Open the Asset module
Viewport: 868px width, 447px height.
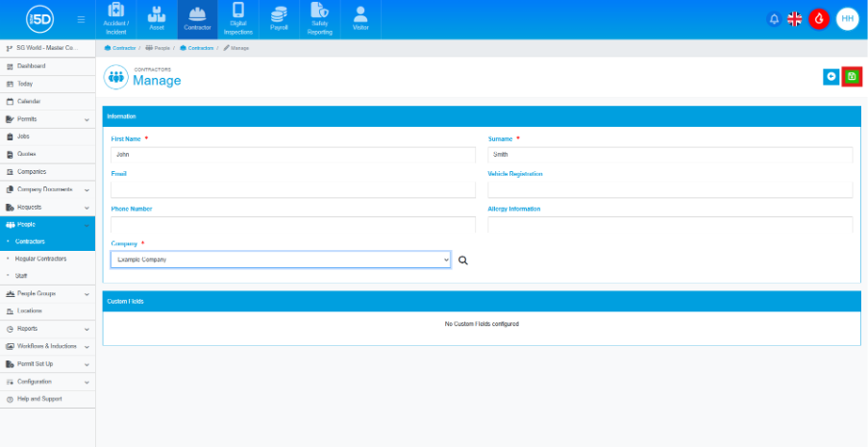point(157,19)
